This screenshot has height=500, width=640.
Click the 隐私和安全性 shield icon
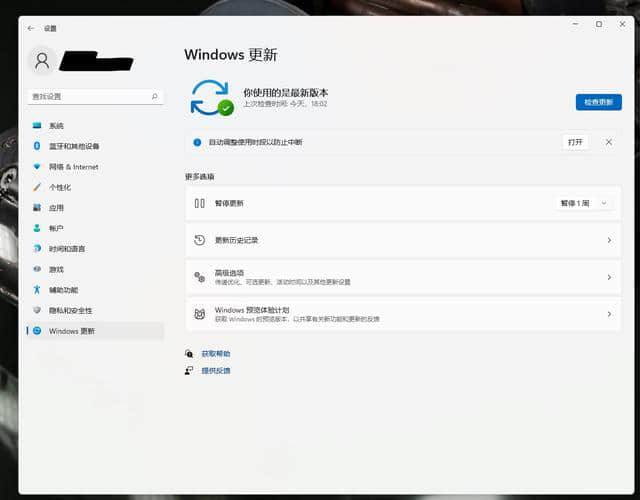click(37, 310)
